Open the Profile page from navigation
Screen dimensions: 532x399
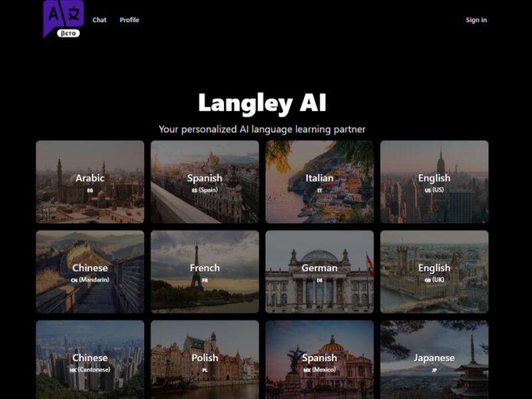[129, 20]
